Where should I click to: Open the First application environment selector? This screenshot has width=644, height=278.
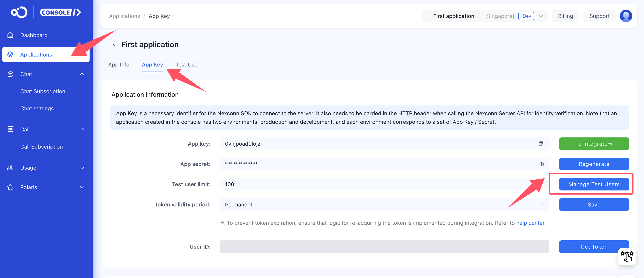485,16
